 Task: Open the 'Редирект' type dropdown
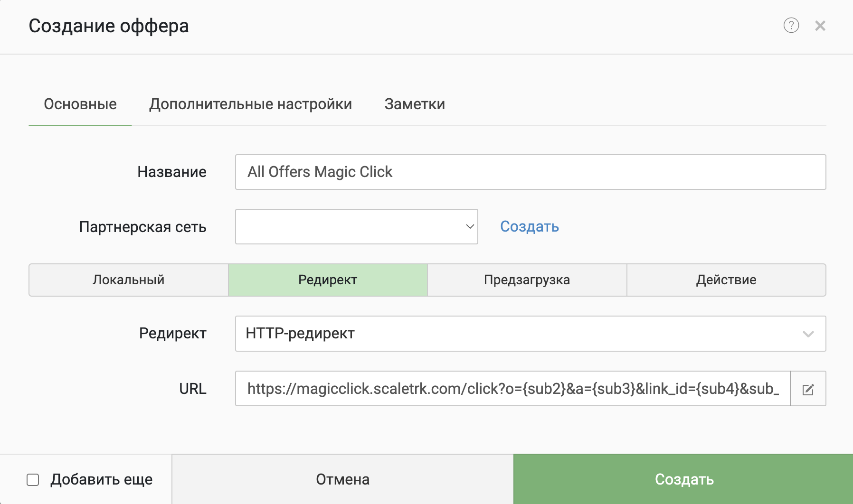point(530,334)
